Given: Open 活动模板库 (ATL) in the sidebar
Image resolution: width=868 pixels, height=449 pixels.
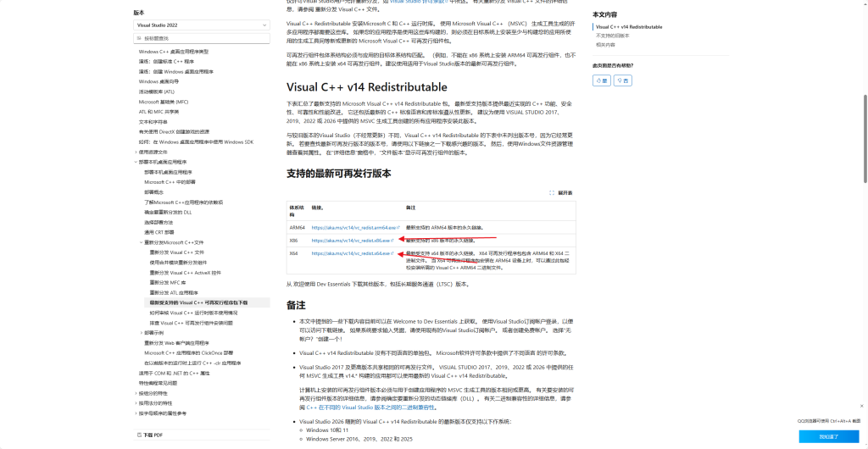Looking at the screenshot, I should click(x=157, y=91).
